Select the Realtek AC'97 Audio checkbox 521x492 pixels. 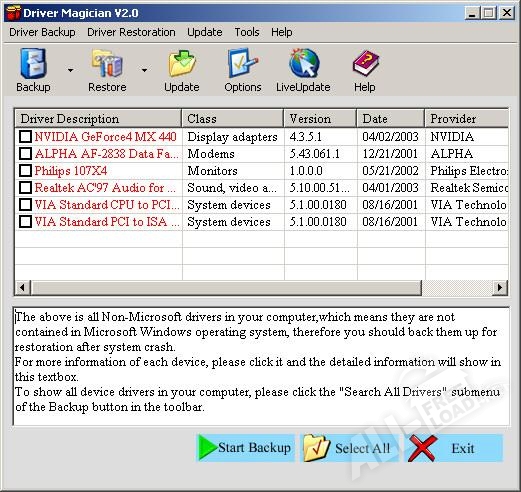pyautogui.click(x=25, y=188)
